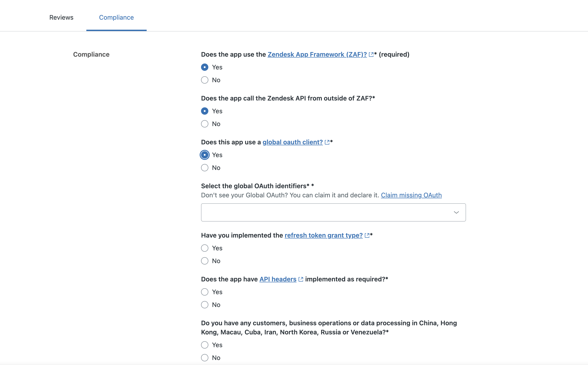The height and width of the screenshot is (365, 588).
Task: Select Yes for app uses ZAF
Action: [205, 67]
